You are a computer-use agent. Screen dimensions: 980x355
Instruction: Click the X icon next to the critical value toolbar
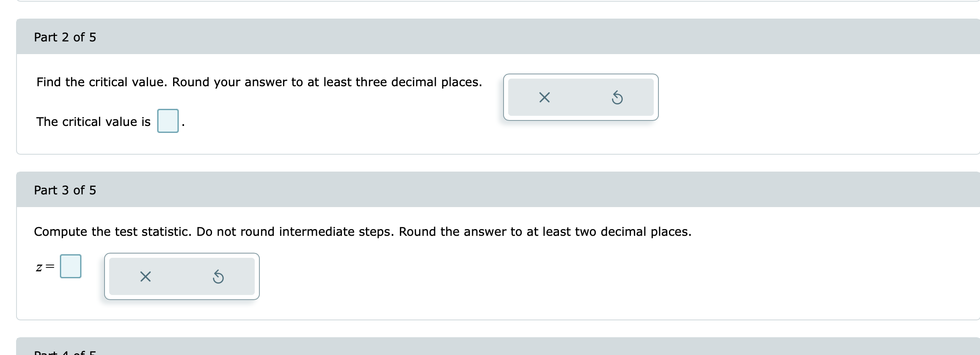(x=544, y=98)
